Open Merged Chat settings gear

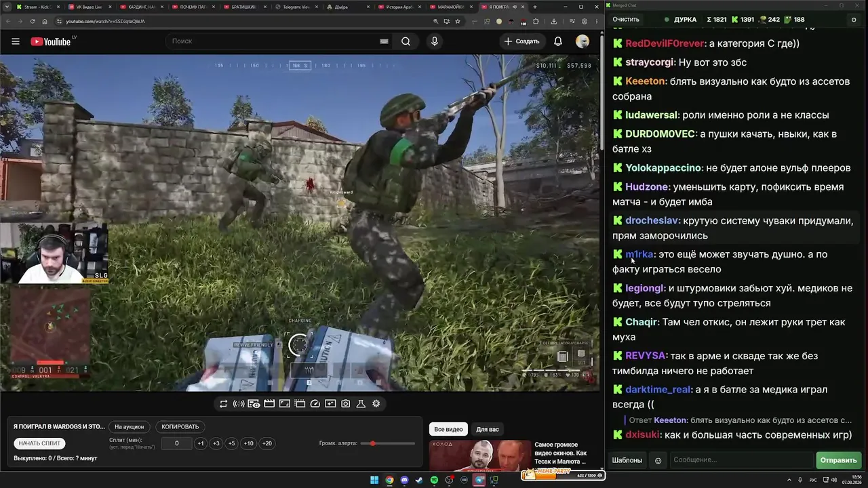tap(854, 20)
